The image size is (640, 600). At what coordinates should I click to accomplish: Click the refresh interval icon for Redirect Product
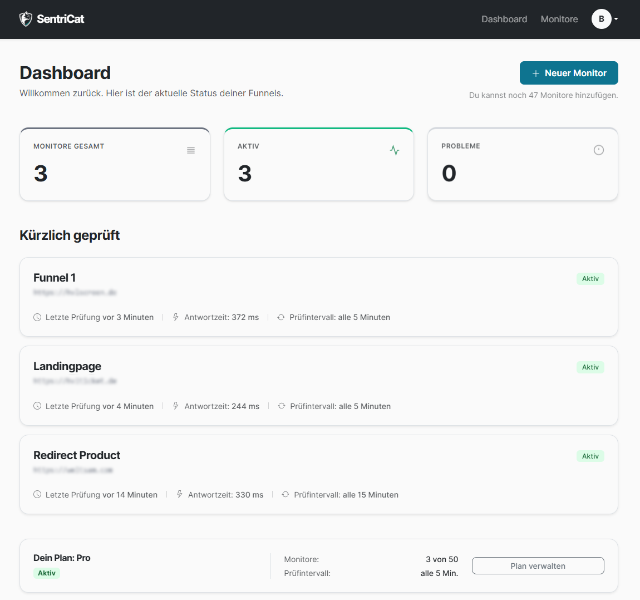coord(285,494)
